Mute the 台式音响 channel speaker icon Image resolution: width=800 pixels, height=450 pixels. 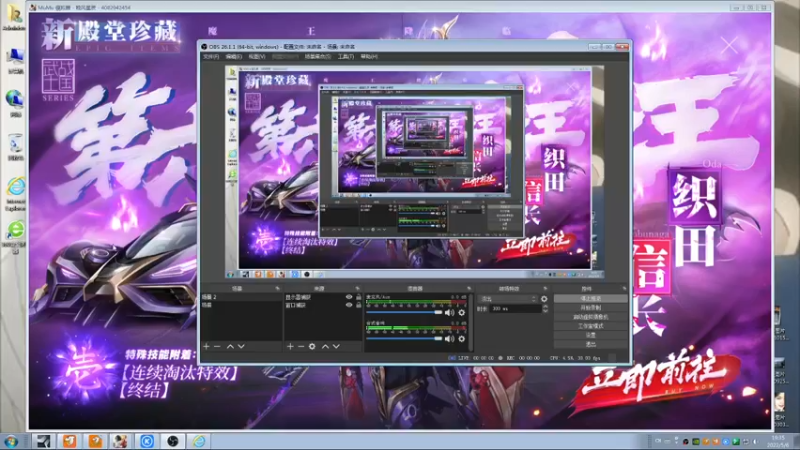coord(449,338)
